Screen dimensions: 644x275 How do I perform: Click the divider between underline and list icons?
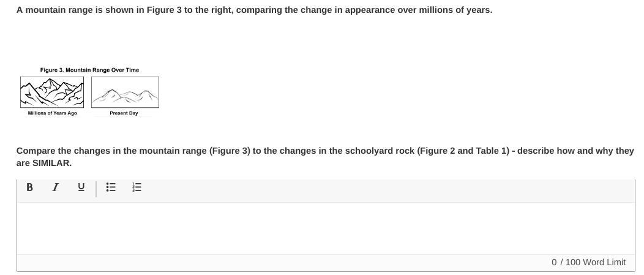96,187
